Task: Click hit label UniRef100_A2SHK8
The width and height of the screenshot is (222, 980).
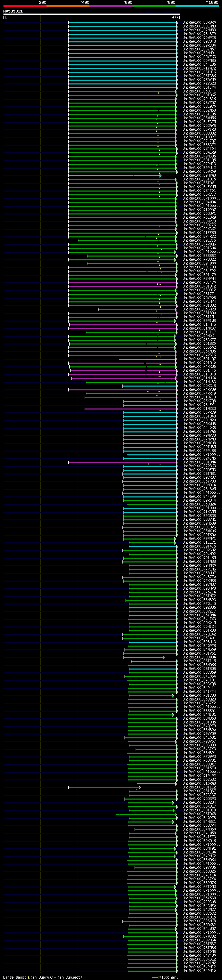Action: (199, 921)
